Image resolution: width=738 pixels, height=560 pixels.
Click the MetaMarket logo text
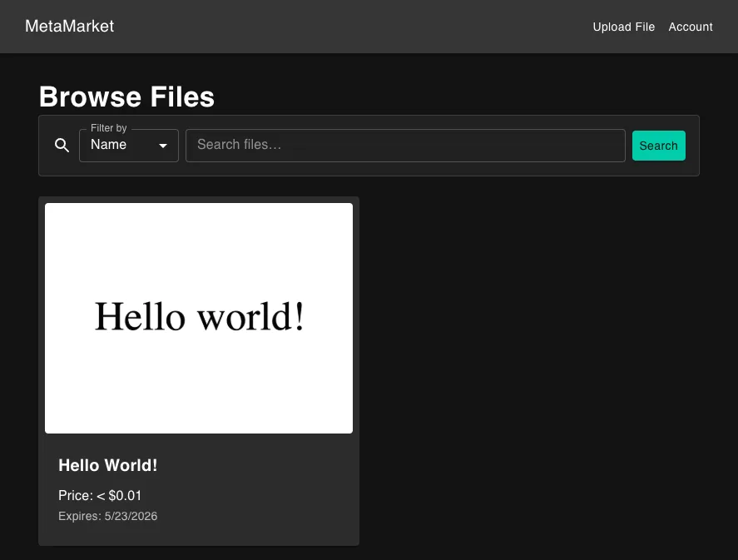tap(69, 27)
